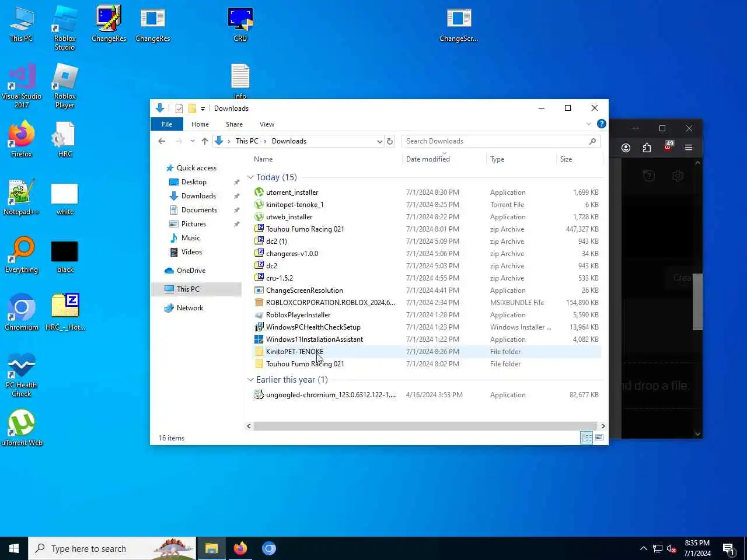This screenshot has height=560, width=747.
Task: Select OneDrive in navigation pane
Action: click(191, 271)
